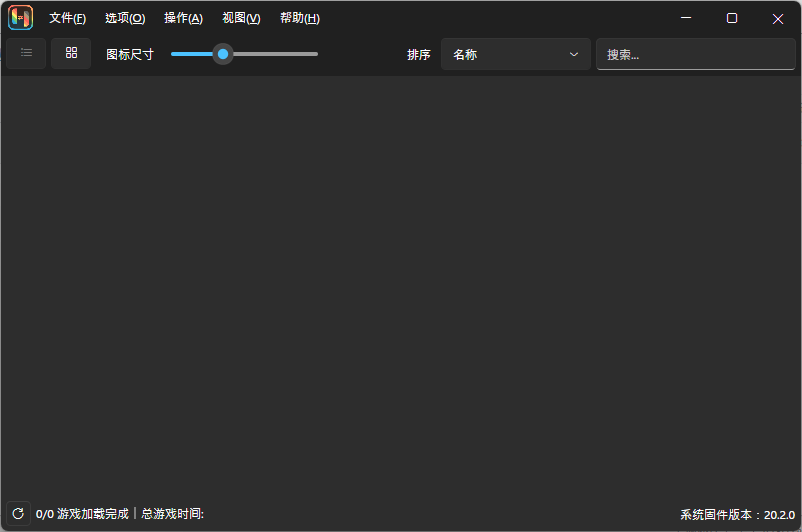
Task: Maximize the Ryujinx window
Action: point(732,18)
